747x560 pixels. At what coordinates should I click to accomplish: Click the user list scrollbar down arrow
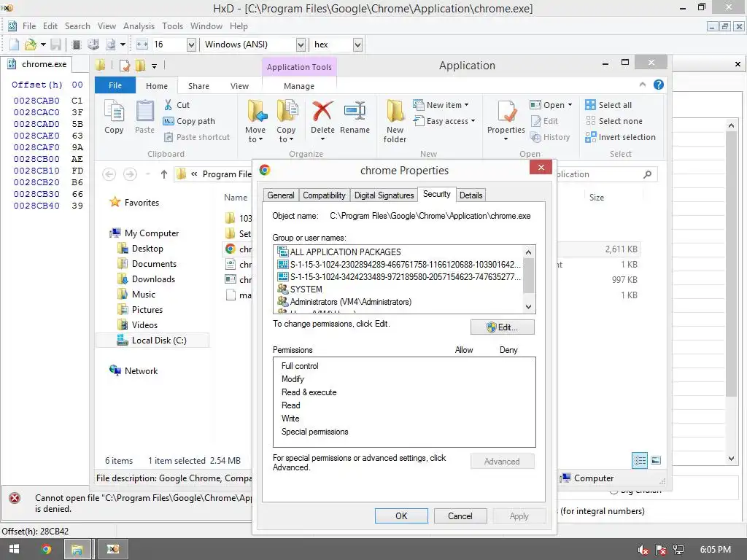[528, 307]
